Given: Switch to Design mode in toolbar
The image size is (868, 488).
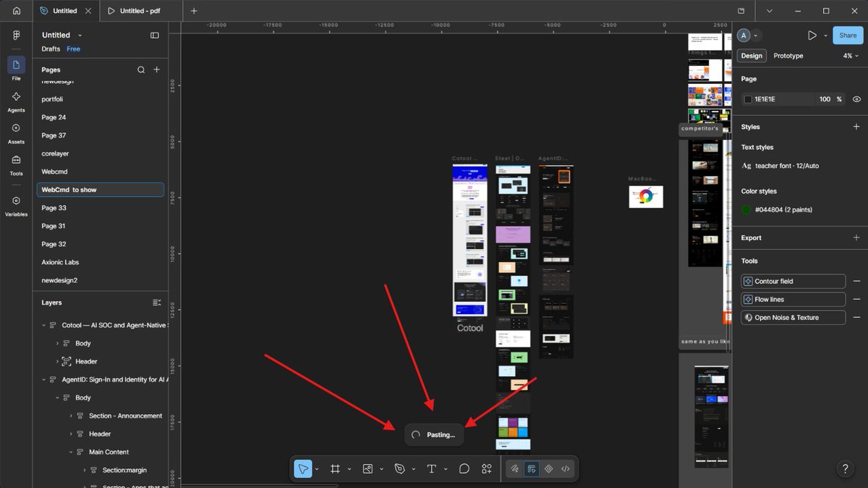Looking at the screenshot, I should (532, 469).
